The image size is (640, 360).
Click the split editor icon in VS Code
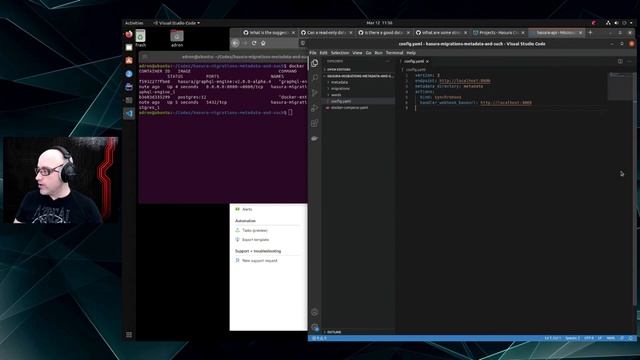click(620, 61)
